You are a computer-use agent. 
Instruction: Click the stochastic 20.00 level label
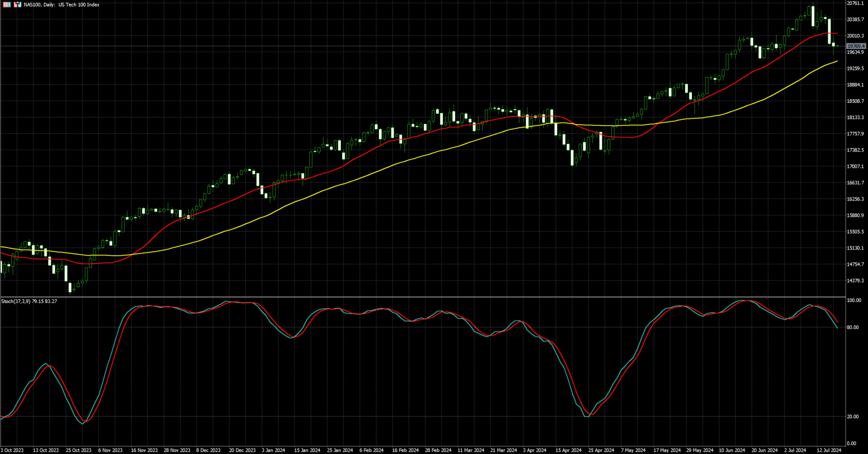pos(853,417)
